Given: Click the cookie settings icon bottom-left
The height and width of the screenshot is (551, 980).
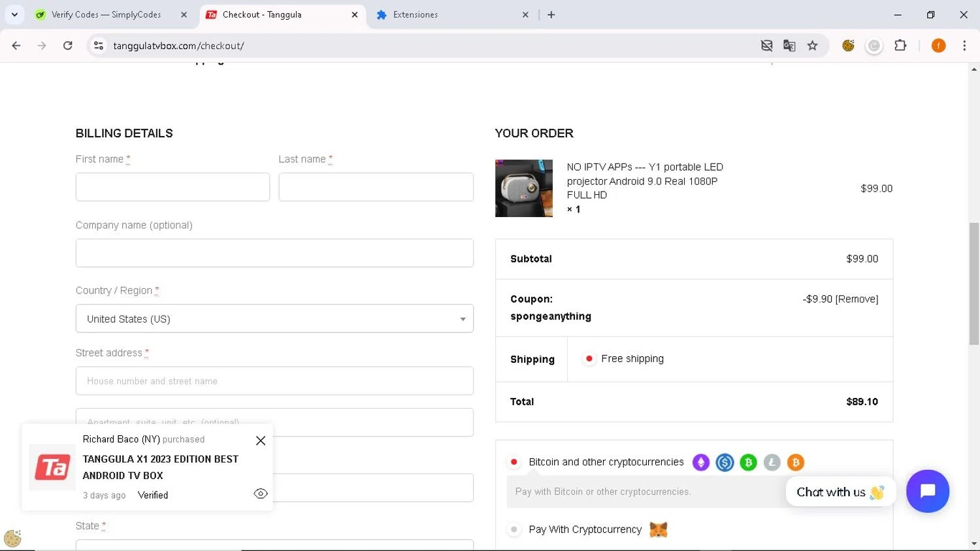Looking at the screenshot, I should click(x=12, y=538).
